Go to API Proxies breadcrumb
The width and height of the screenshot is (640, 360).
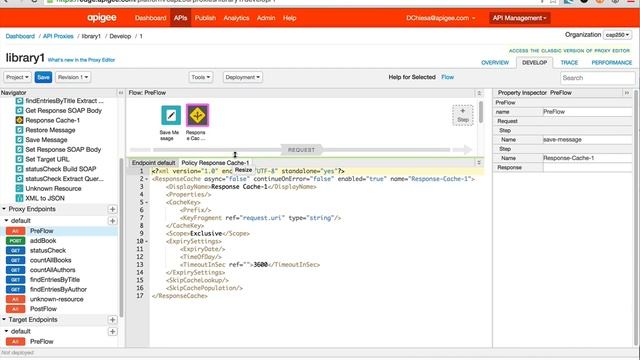coord(58,36)
